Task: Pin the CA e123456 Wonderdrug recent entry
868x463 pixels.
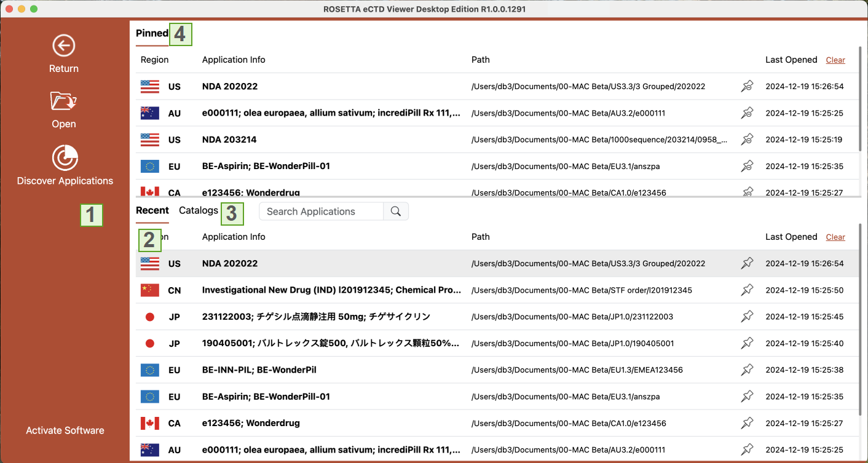Action: coord(747,423)
